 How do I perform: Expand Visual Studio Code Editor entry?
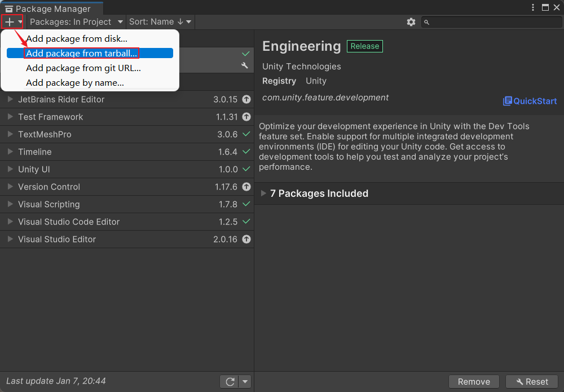tap(10, 222)
